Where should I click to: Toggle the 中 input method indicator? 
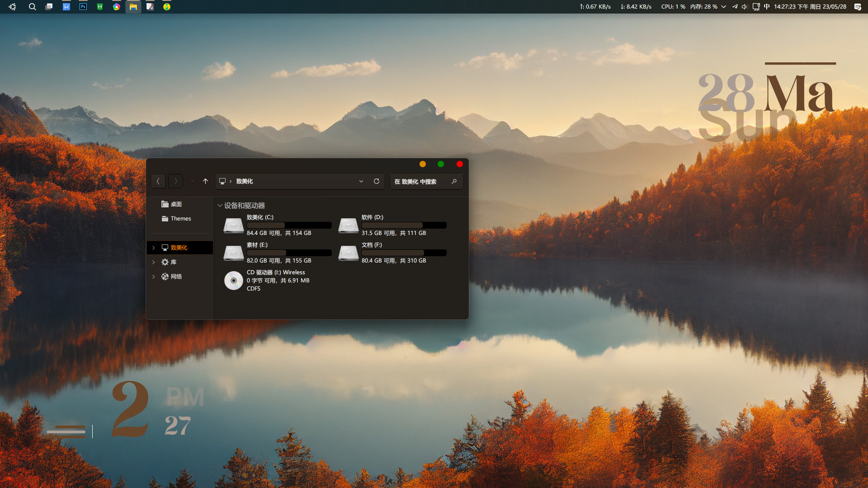767,7
